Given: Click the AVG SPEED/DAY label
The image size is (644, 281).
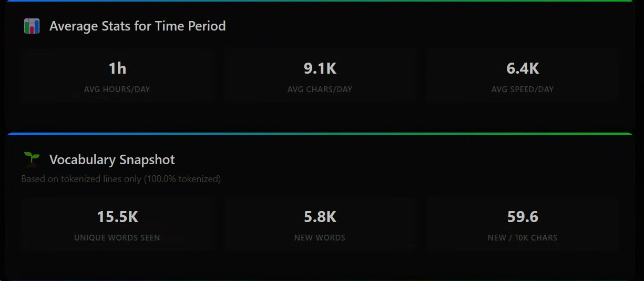Looking at the screenshot, I should click(x=523, y=89).
